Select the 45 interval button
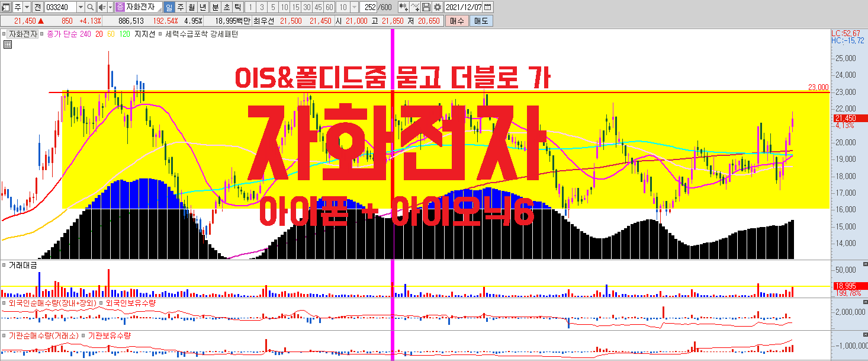 click(318, 7)
